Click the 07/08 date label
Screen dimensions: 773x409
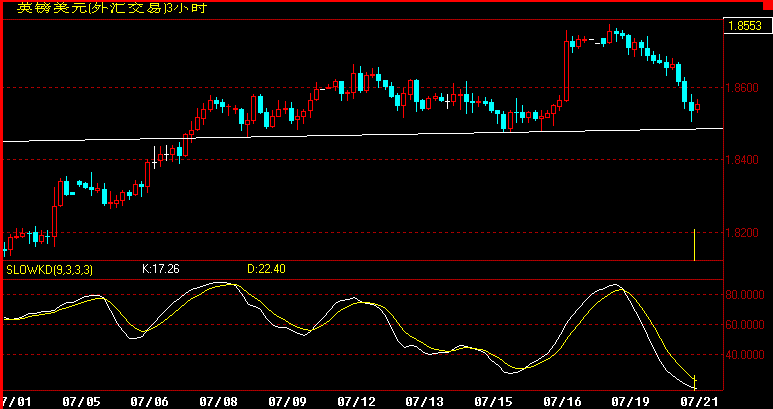point(218,402)
